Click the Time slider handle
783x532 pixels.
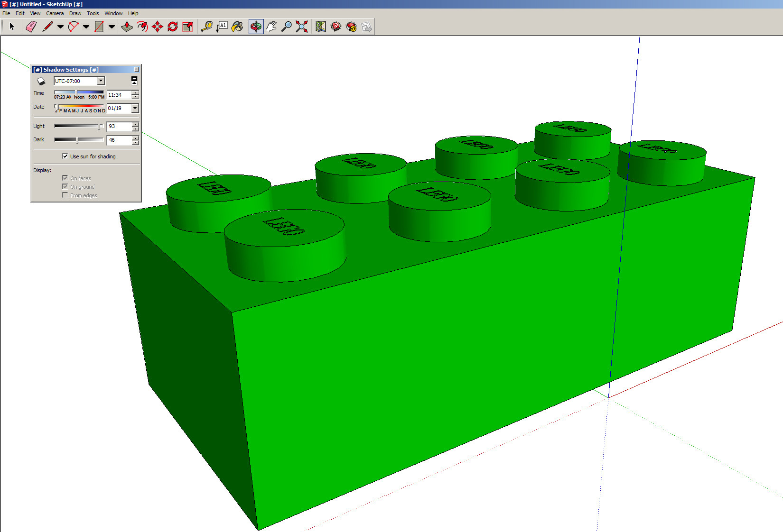(x=76, y=92)
